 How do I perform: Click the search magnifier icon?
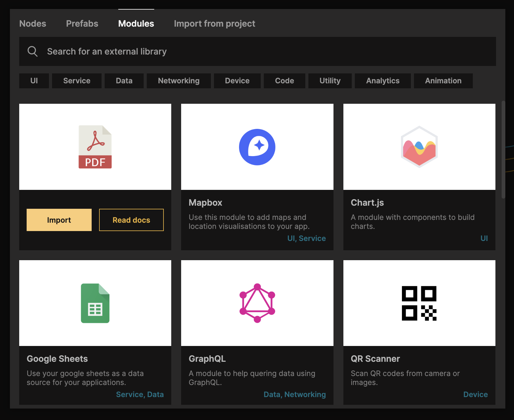[33, 51]
